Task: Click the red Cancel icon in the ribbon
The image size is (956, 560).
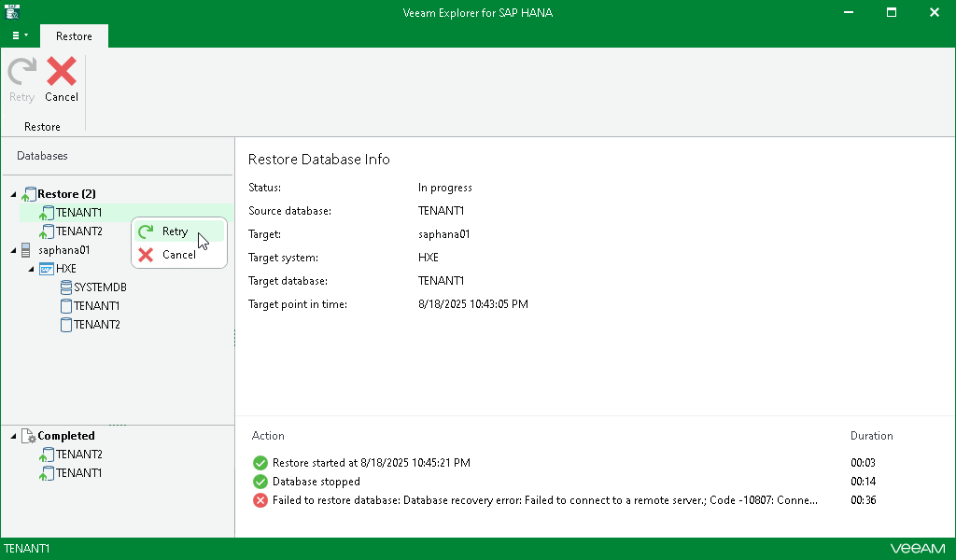Action: [62, 73]
